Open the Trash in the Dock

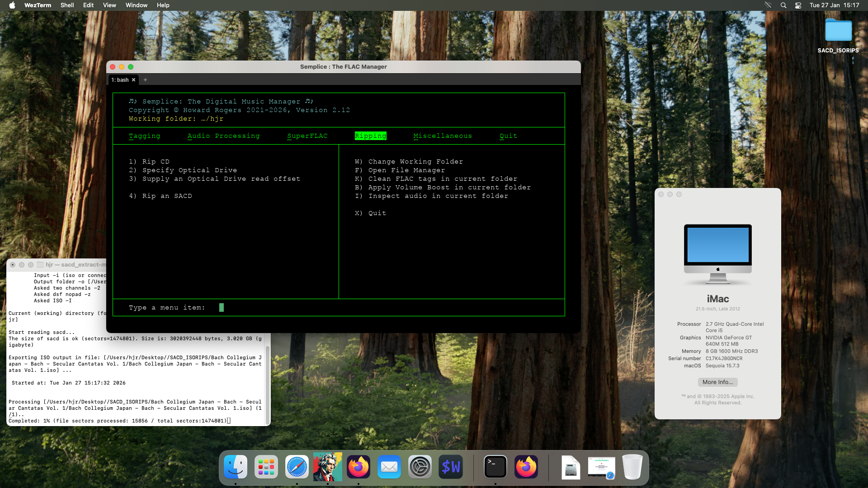(633, 467)
